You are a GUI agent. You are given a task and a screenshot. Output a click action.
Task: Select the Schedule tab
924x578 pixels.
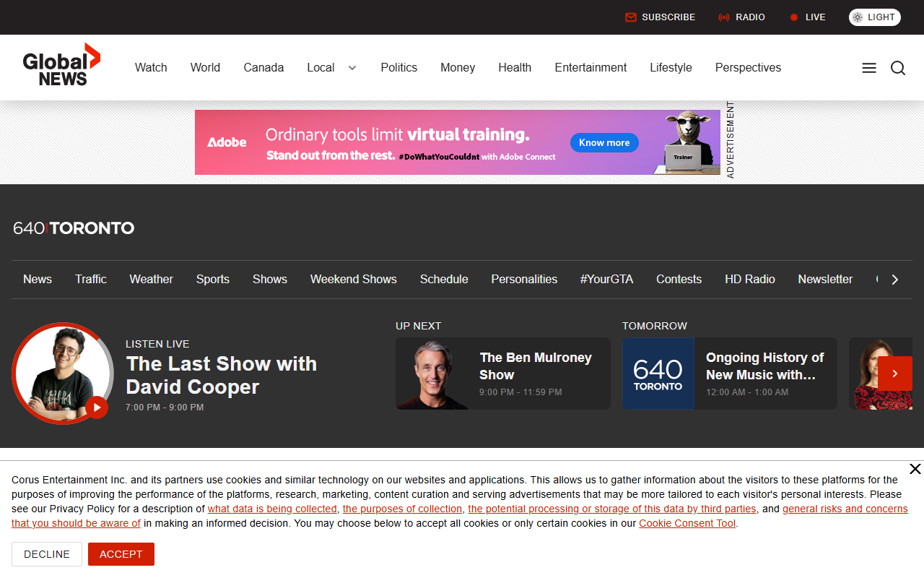pyautogui.click(x=444, y=279)
